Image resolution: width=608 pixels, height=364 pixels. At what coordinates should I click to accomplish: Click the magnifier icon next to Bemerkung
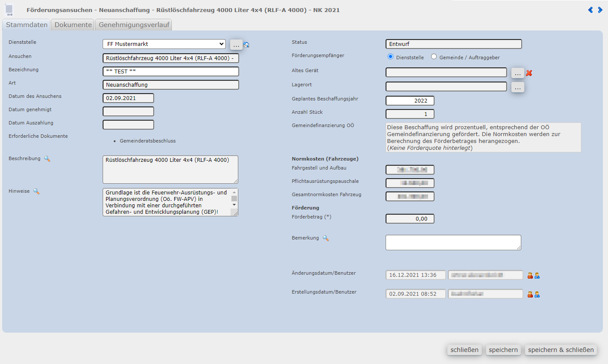click(x=326, y=238)
